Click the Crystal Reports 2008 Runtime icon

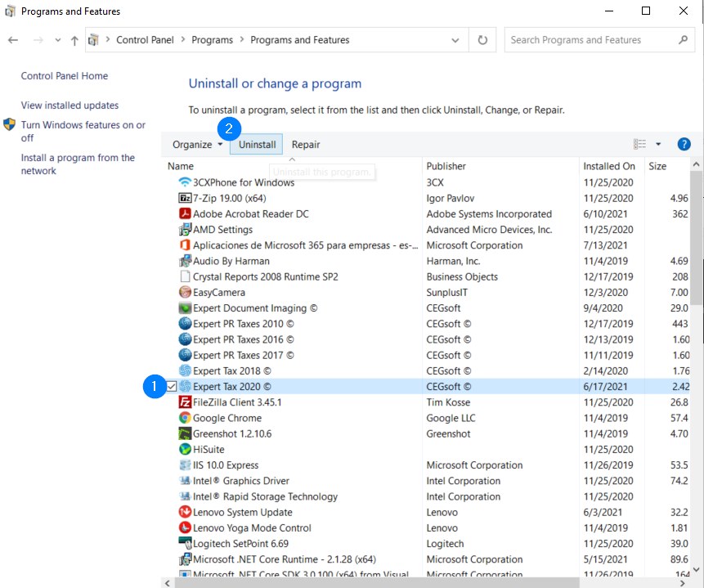click(185, 276)
